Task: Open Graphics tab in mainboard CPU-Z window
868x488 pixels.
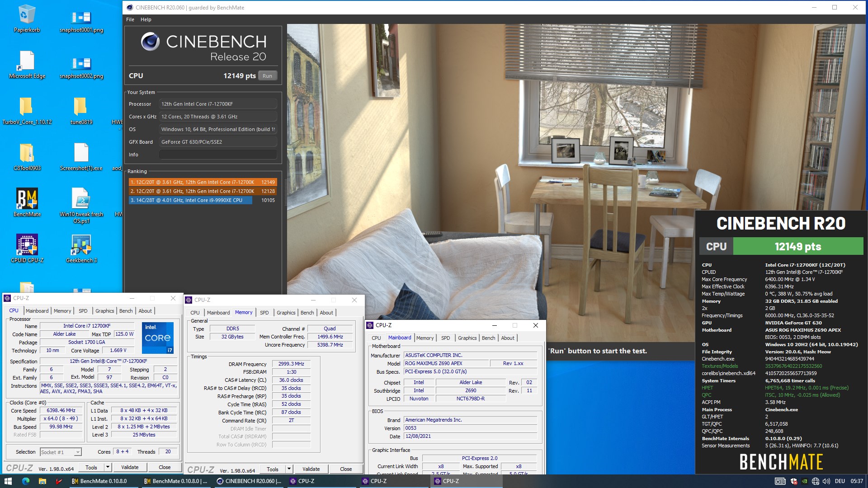Action: [x=467, y=338]
